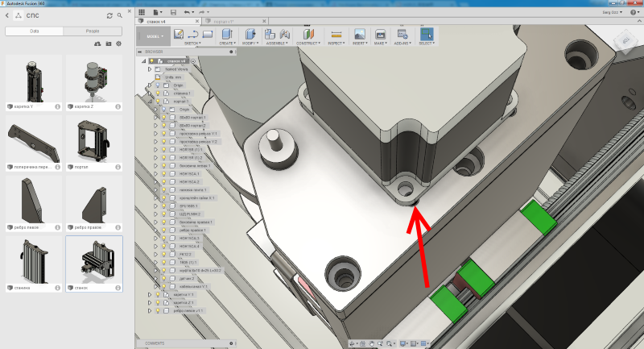The width and height of the screenshot is (644, 349).
Task: Undo the last action
Action: click(x=188, y=12)
